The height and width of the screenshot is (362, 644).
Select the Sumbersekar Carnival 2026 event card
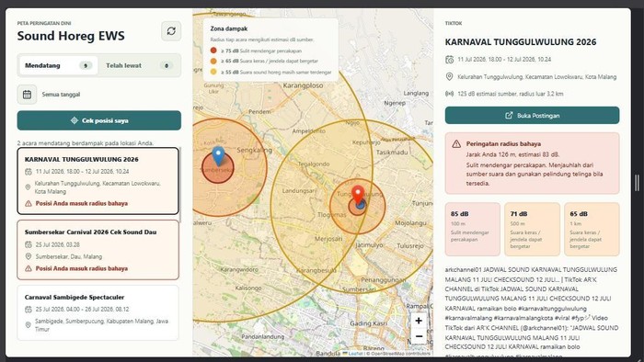(98, 250)
